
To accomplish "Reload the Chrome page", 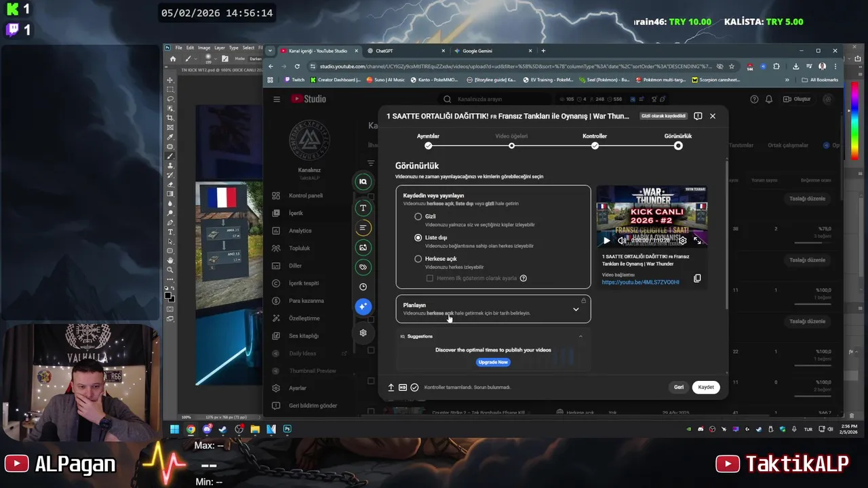I will click(297, 66).
